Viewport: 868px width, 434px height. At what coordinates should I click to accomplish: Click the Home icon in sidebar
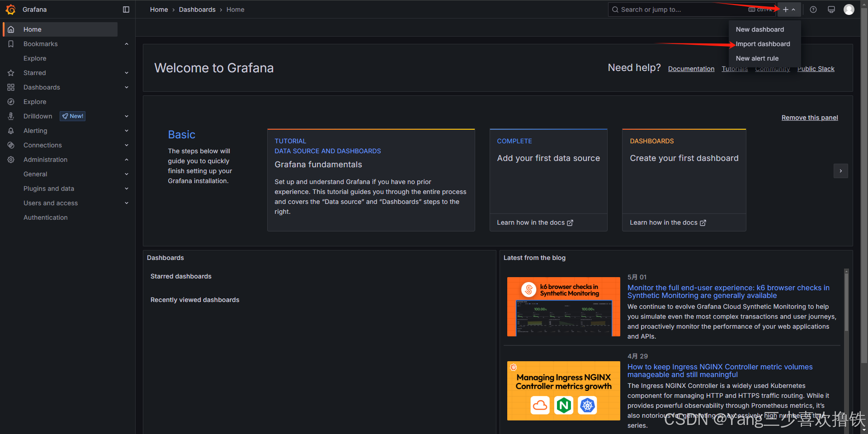(11, 29)
